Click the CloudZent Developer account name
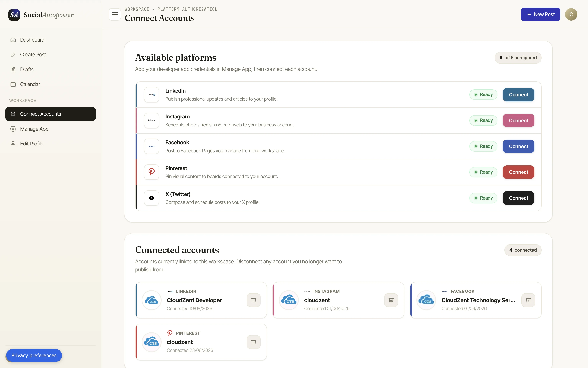588x368 pixels. (194, 300)
